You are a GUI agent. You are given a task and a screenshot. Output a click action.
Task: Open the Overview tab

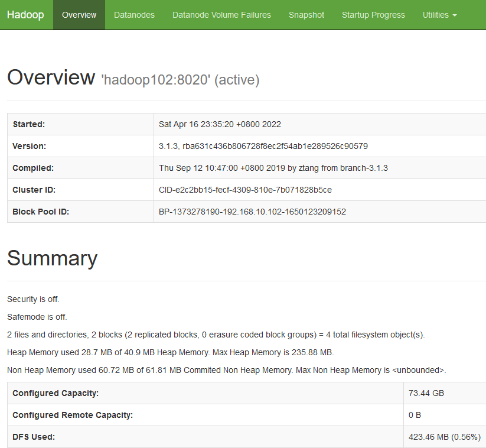79,15
